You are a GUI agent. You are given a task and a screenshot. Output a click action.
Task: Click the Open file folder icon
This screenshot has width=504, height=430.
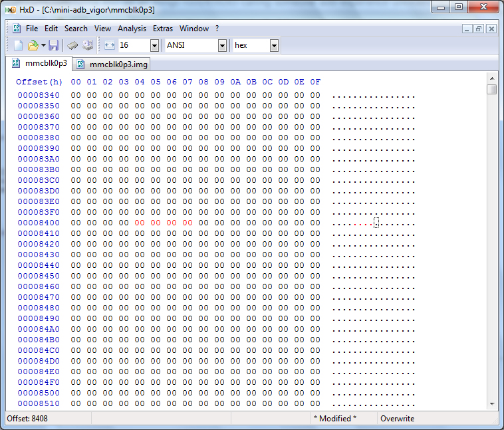[x=33, y=45]
